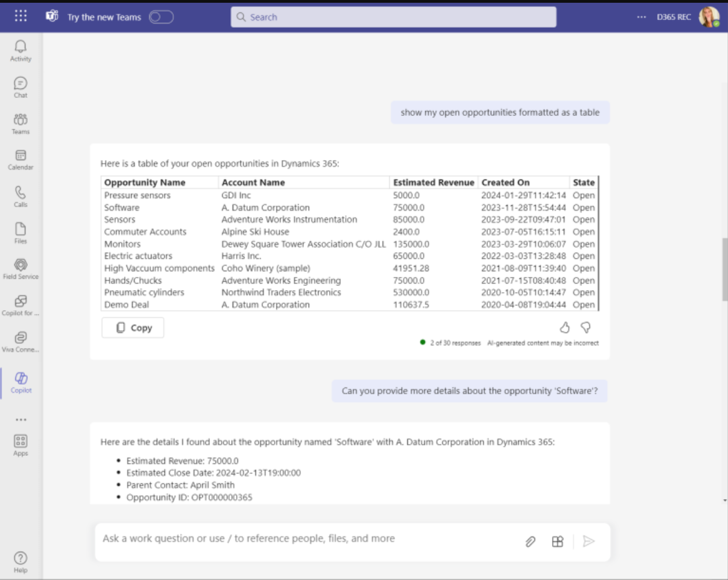
Task: Click the scroll down arrow
Action: click(x=725, y=501)
